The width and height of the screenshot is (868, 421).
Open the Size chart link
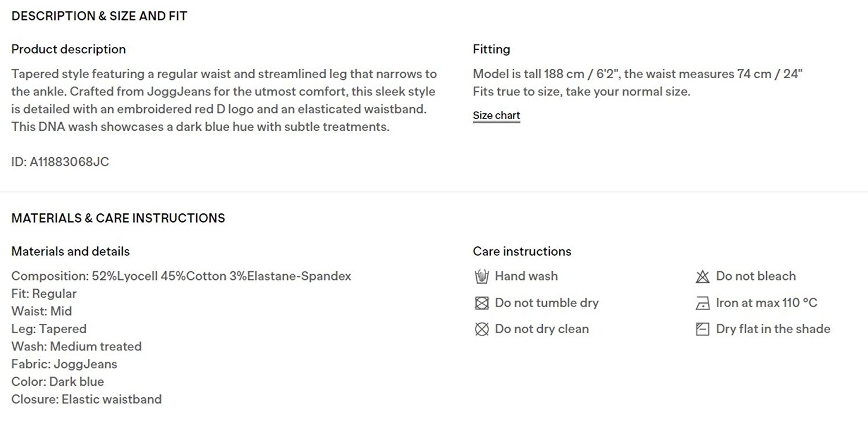(x=496, y=115)
